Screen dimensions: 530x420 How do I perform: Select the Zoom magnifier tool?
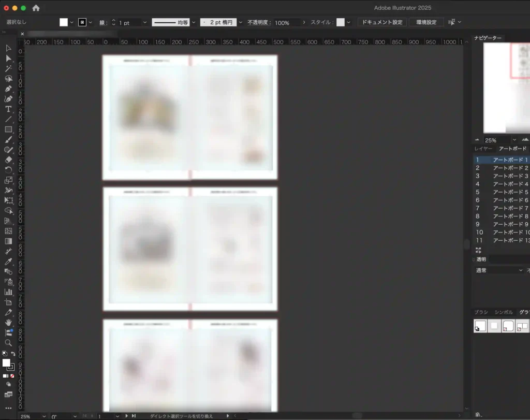(x=8, y=343)
